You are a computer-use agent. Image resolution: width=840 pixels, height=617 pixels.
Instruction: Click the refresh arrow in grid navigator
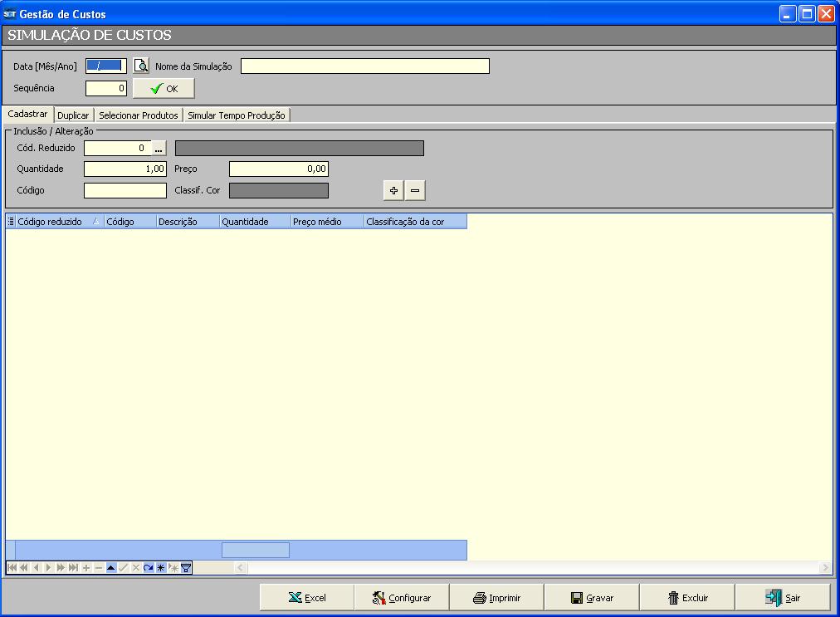click(149, 568)
